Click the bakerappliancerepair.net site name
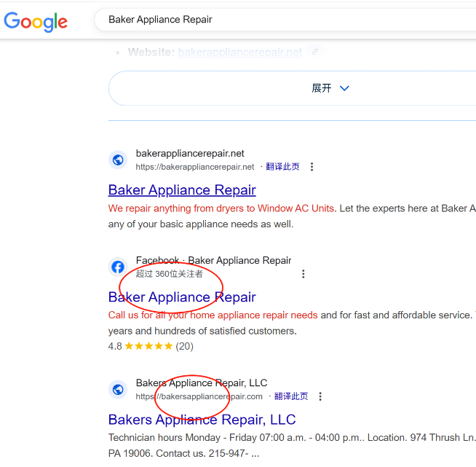 click(x=190, y=154)
